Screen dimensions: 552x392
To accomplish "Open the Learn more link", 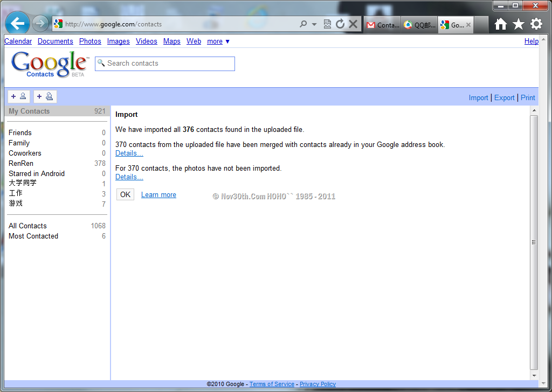I will (x=159, y=195).
